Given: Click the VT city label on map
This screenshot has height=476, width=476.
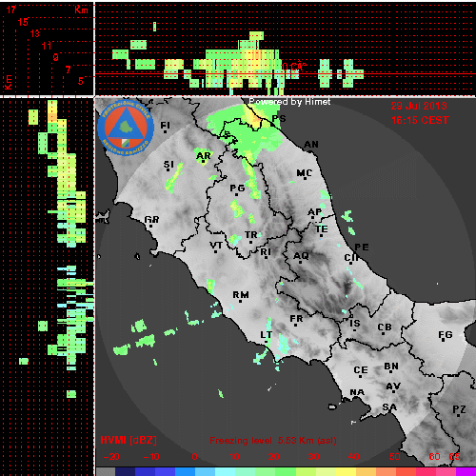Looking at the screenshot, I should click(x=216, y=246).
